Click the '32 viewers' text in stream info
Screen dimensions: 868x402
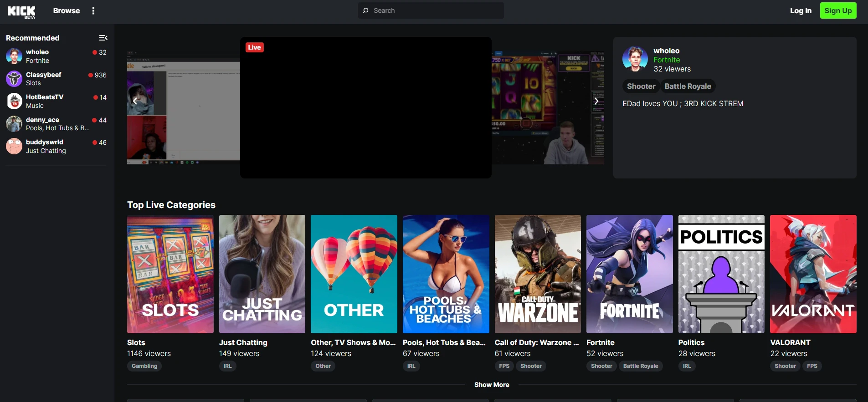(x=672, y=69)
